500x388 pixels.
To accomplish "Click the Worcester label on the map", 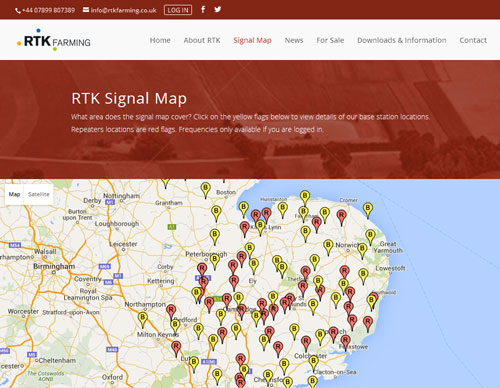I will (23, 311).
